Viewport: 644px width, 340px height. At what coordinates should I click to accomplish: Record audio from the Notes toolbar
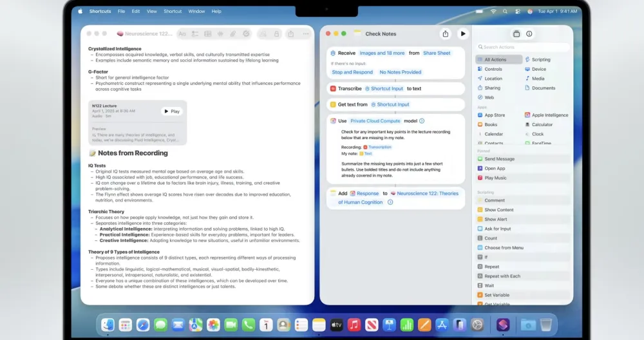click(220, 33)
